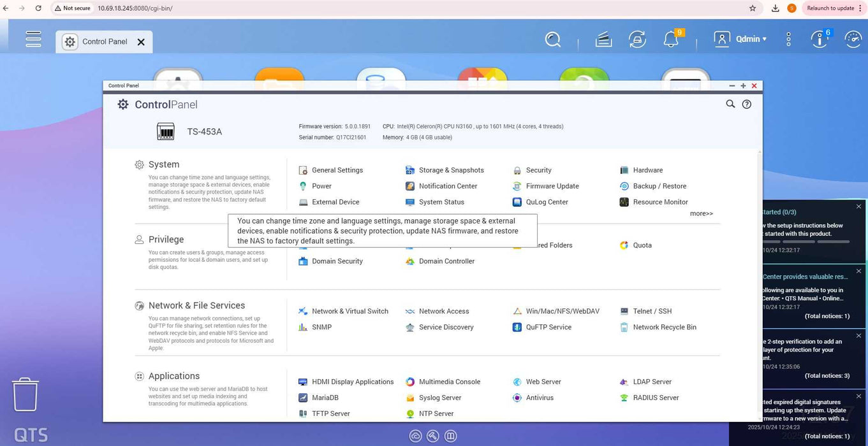
Task: Open browser downloads
Action: [x=775, y=8]
